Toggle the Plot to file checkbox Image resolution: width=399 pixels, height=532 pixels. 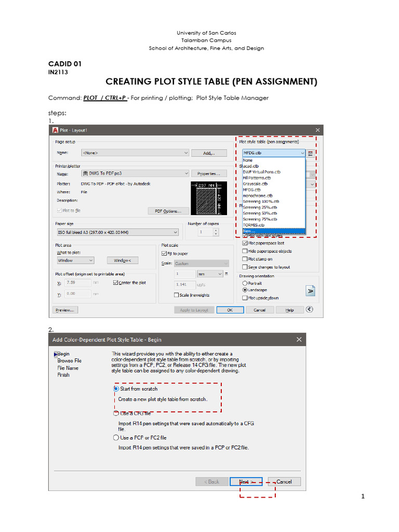[59, 210]
